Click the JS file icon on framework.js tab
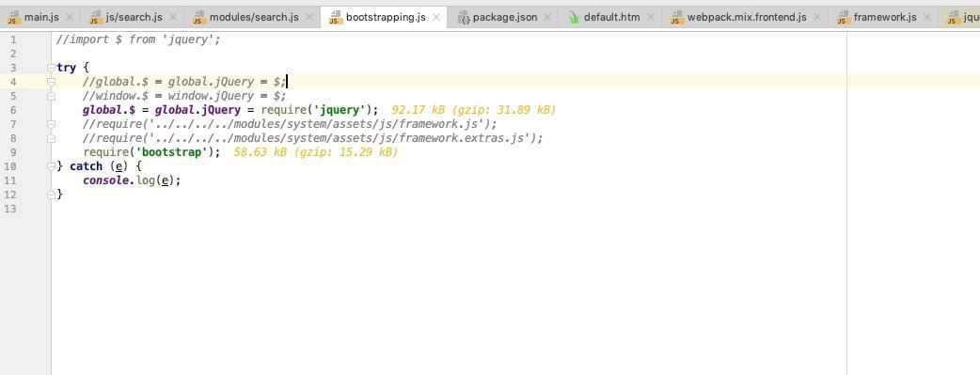Viewport: 980px width, 375px height. tap(843, 18)
